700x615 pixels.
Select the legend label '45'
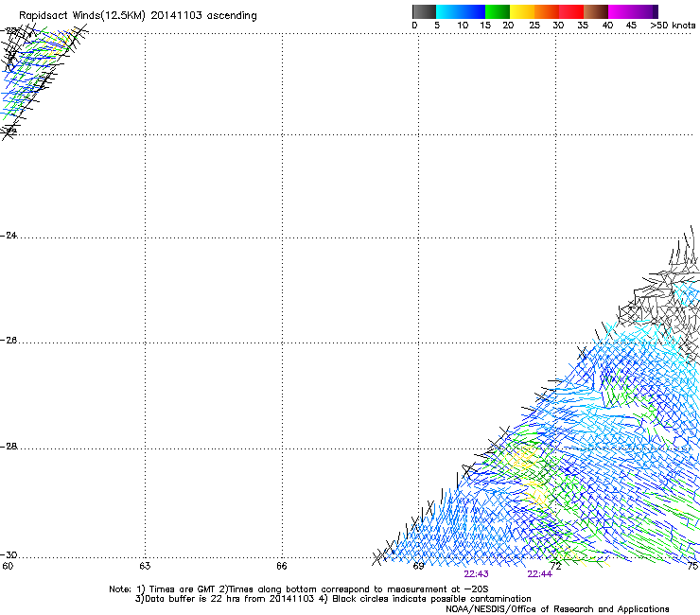click(631, 26)
